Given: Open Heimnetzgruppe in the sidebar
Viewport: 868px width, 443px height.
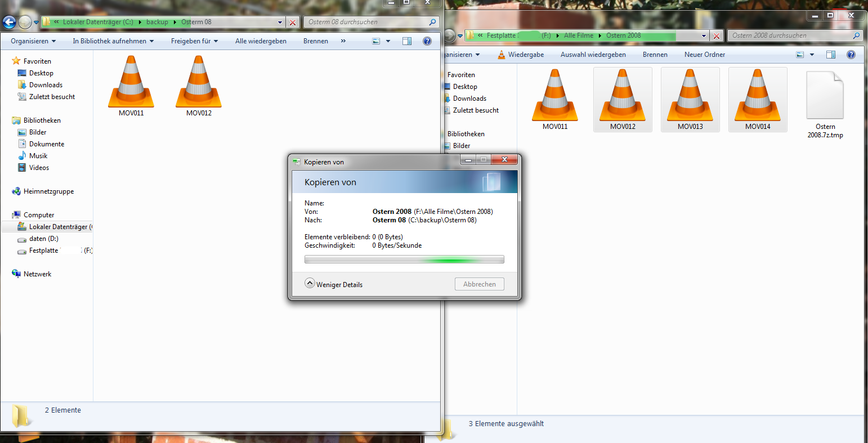Looking at the screenshot, I should click(49, 191).
